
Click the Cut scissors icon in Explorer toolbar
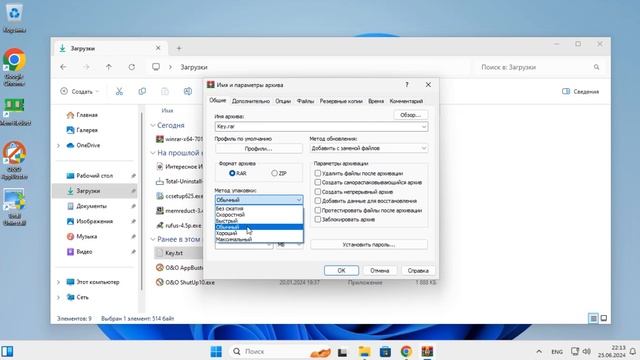(119, 91)
